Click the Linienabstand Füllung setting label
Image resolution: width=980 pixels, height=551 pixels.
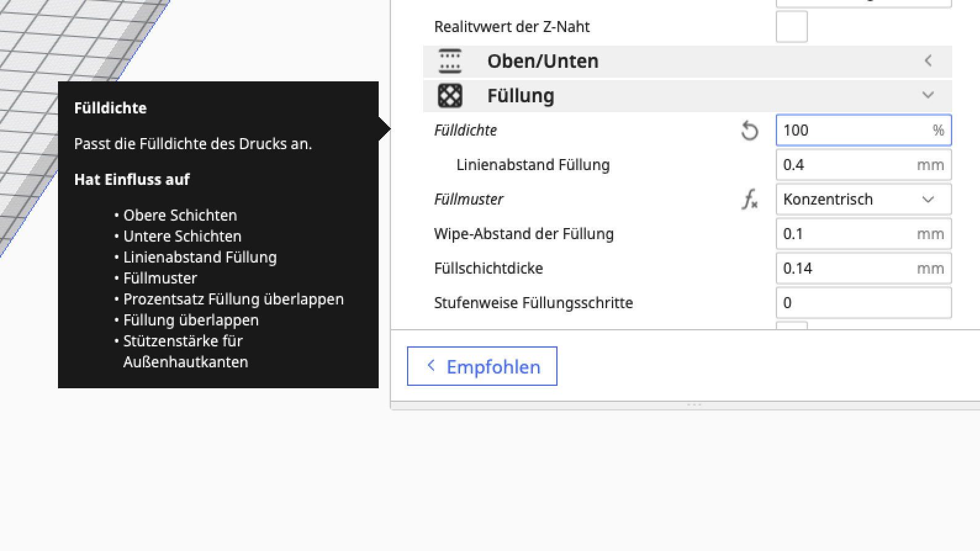(533, 165)
